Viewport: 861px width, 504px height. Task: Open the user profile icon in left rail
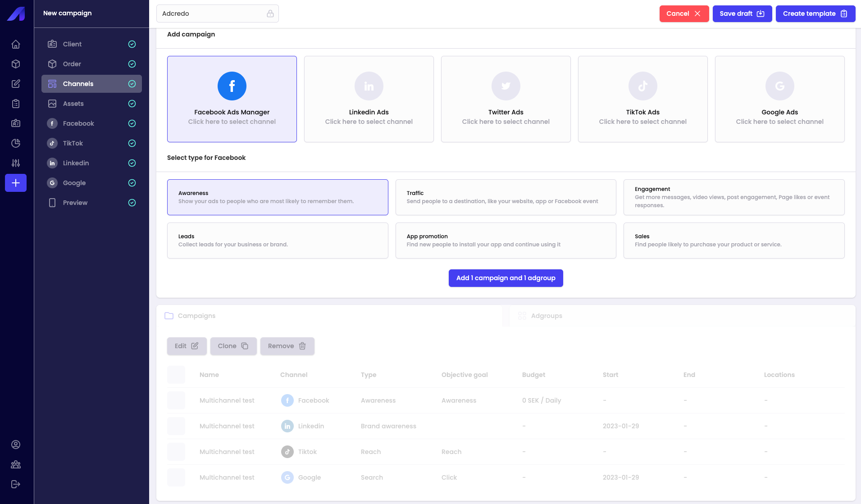[x=16, y=445]
